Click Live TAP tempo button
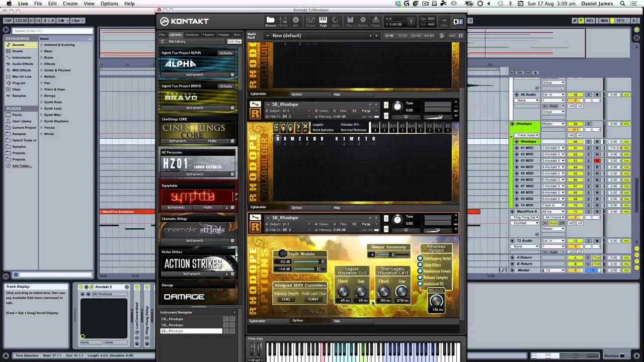 click(8, 21)
